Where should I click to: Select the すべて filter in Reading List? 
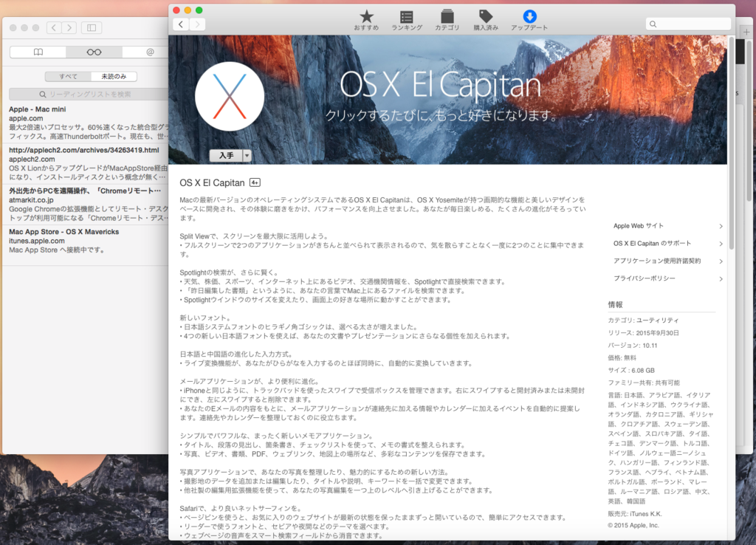(68, 76)
